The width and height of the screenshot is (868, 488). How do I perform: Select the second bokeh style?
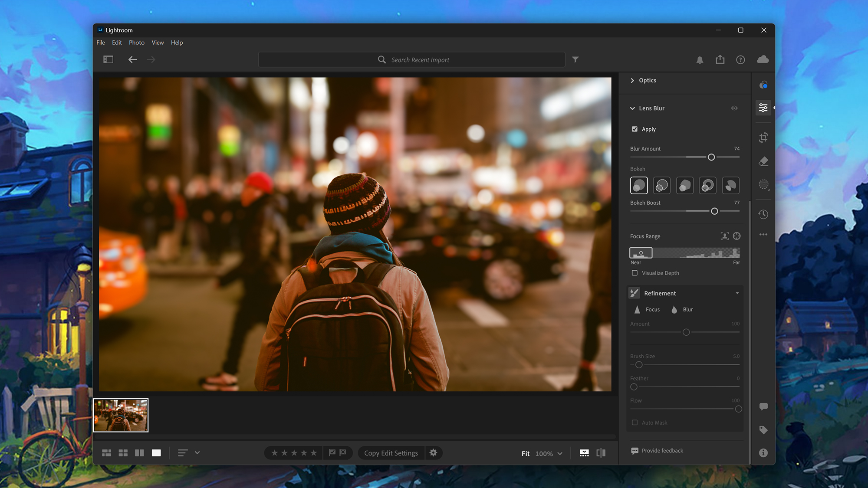point(661,186)
